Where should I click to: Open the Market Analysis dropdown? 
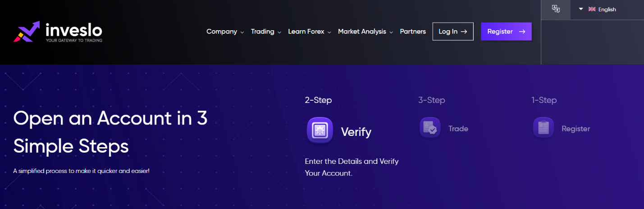[x=365, y=32]
